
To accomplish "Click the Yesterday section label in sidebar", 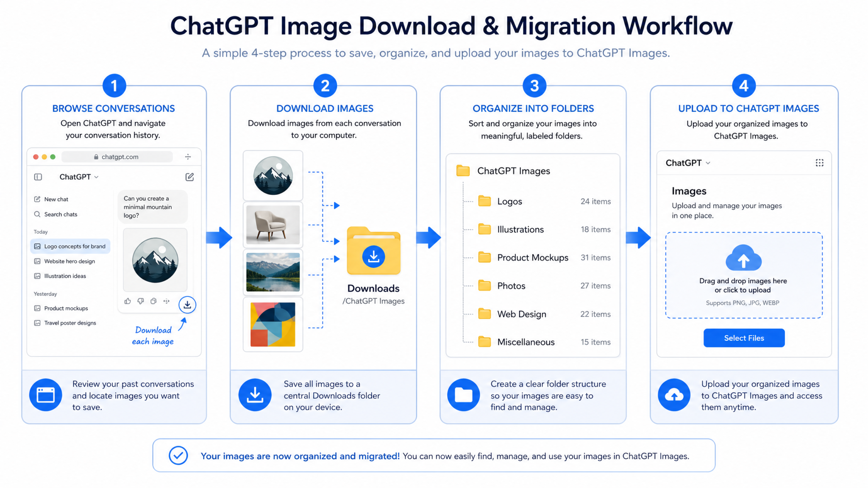I will click(x=45, y=294).
